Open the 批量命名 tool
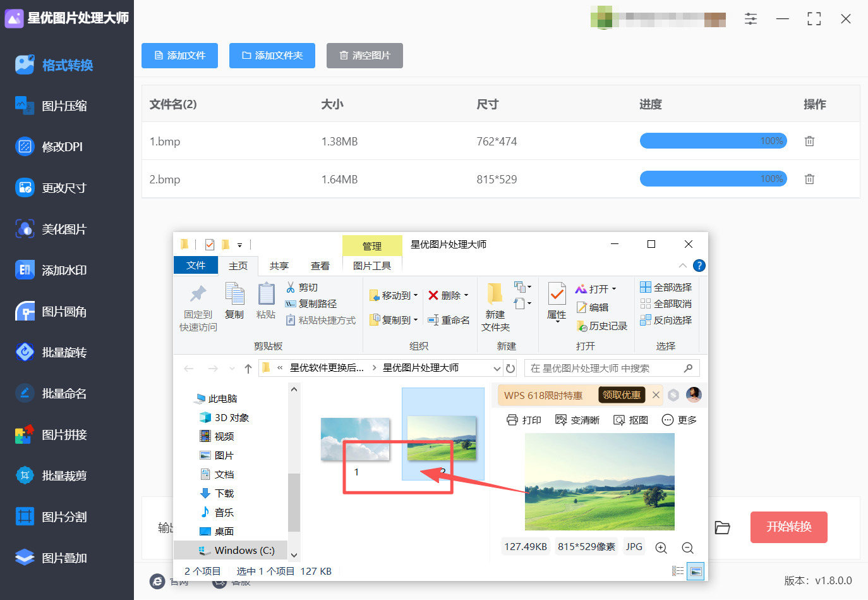This screenshot has width=868, height=600. pos(51,393)
